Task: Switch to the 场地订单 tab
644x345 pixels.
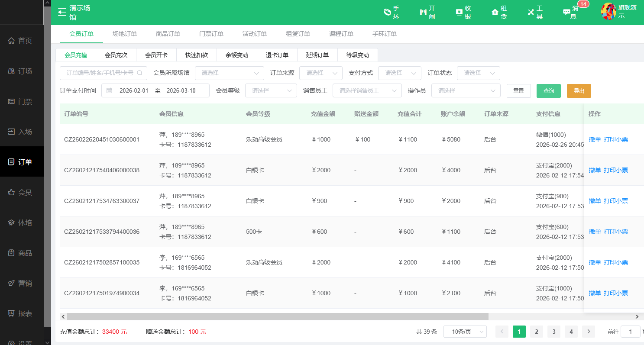Action: click(124, 33)
